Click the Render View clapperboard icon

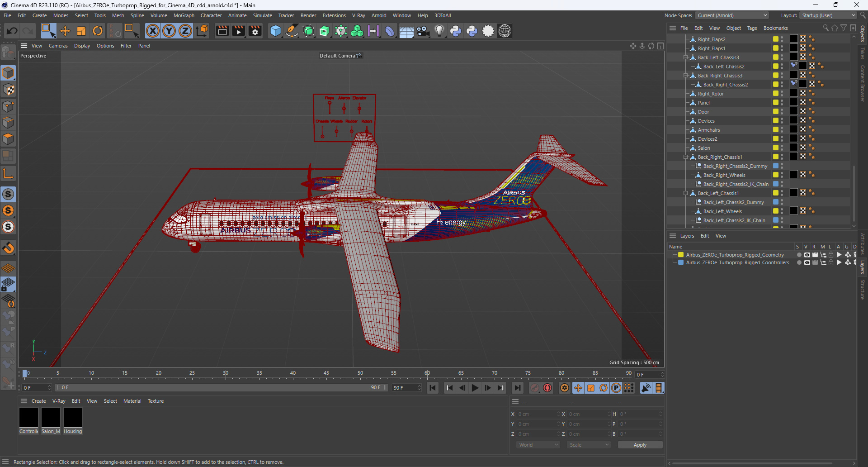(222, 31)
